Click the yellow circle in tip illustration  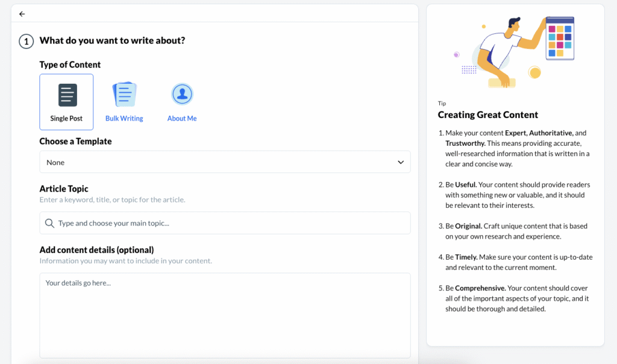point(534,72)
